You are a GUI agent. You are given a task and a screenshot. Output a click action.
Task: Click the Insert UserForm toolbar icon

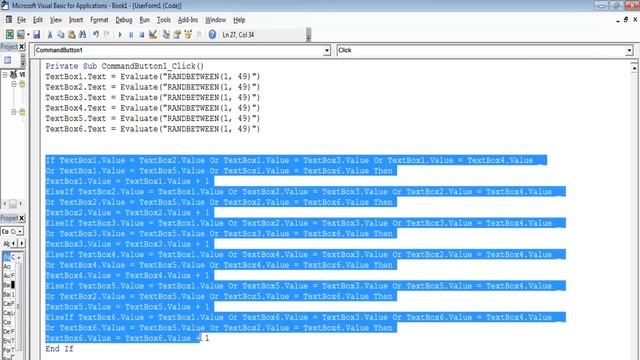click(x=20, y=35)
